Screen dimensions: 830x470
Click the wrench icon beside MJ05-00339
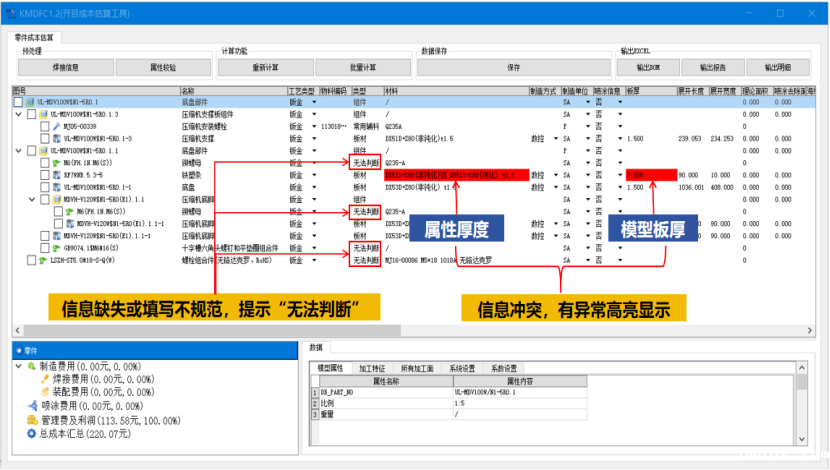tap(57, 127)
